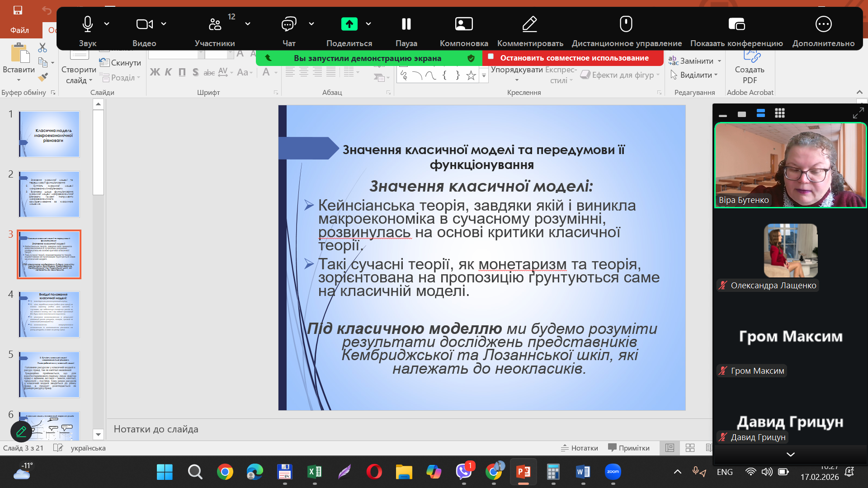Screen dimensions: 868x488
Task: Click the Remote control (Дистанционное управление) icon
Action: pyautogui.click(x=626, y=24)
